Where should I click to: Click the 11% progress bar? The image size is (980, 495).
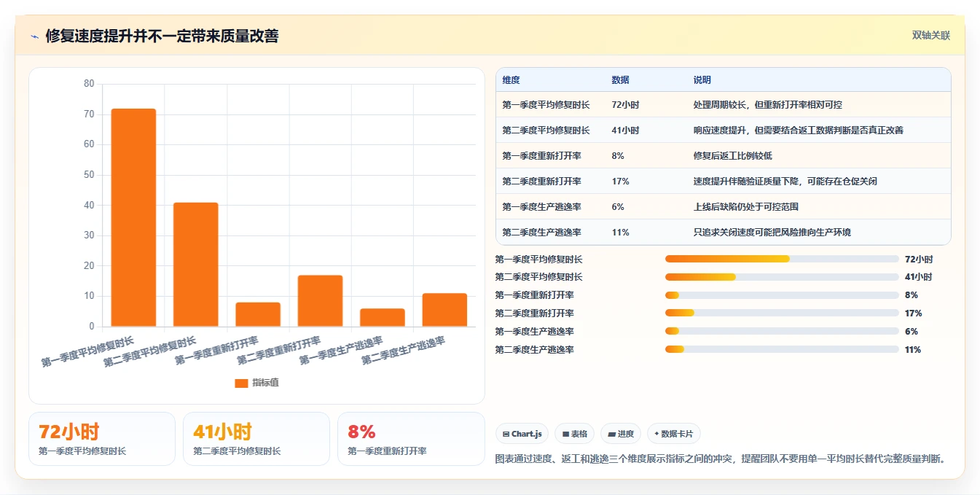pos(782,350)
